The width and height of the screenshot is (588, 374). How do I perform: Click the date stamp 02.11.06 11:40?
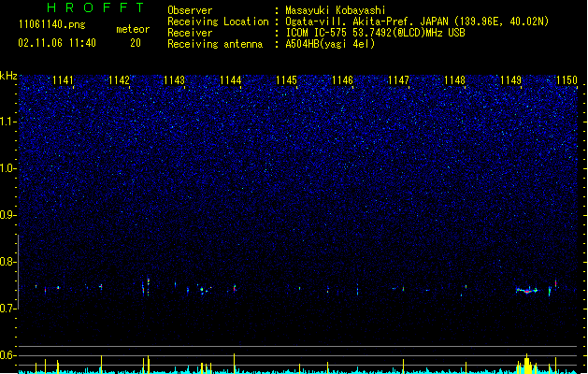(57, 43)
